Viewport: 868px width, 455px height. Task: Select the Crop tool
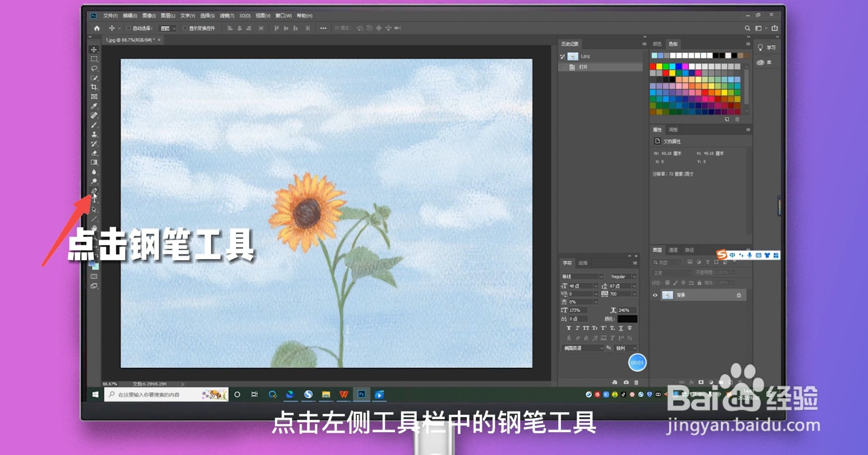pos(94,87)
